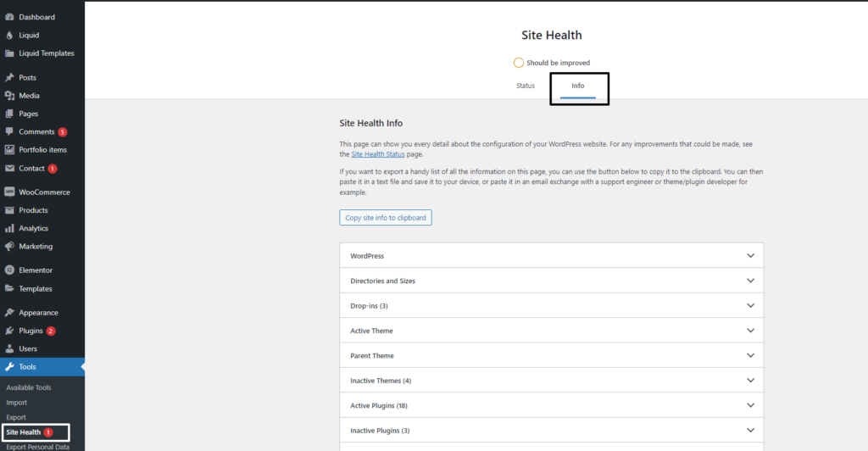This screenshot has height=451, width=868.
Task: Click the Media icon in sidebar
Action: point(9,96)
